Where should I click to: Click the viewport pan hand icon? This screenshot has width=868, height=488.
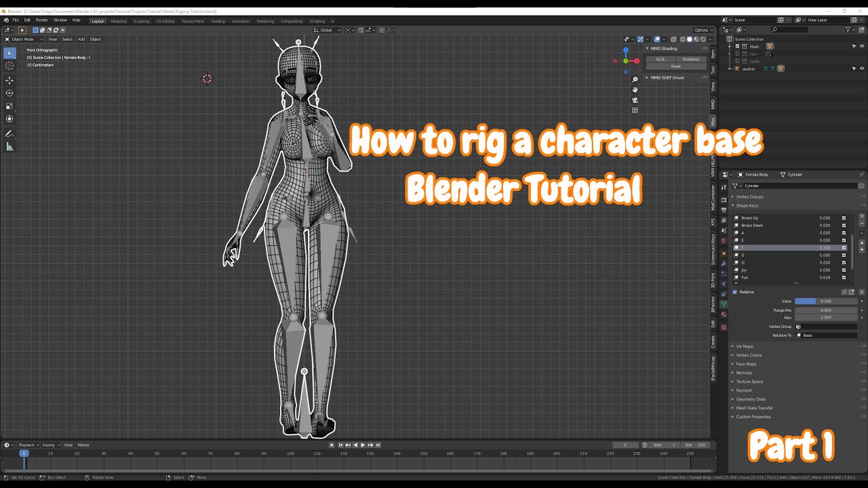[x=635, y=89]
